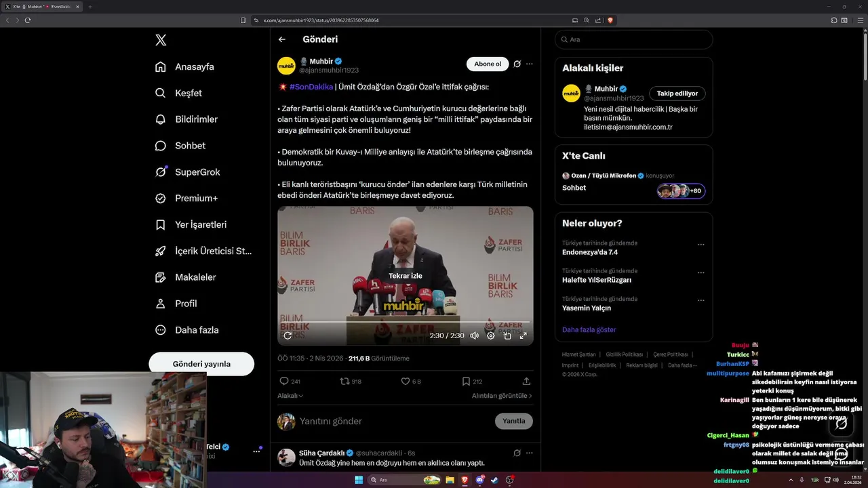Click the Ara search field on X

tap(634, 39)
